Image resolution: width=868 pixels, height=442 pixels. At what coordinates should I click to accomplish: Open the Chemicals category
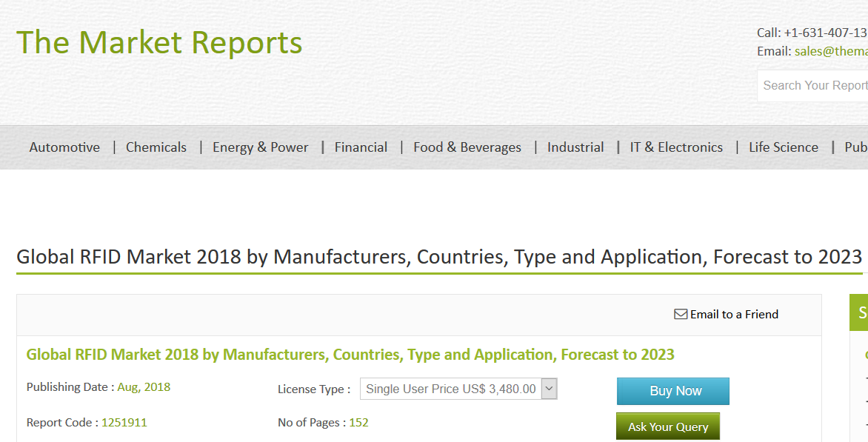tap(156, 147)
